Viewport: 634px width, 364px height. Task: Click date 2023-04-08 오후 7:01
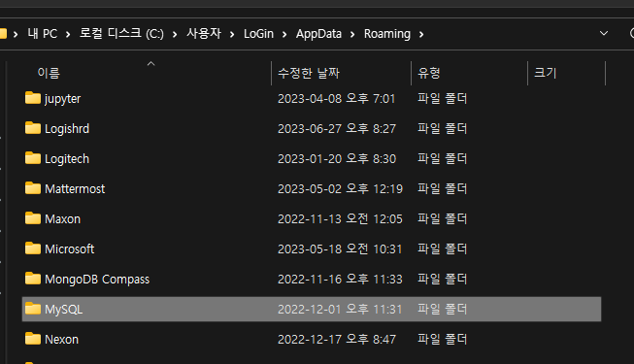[x=336, y=98]
